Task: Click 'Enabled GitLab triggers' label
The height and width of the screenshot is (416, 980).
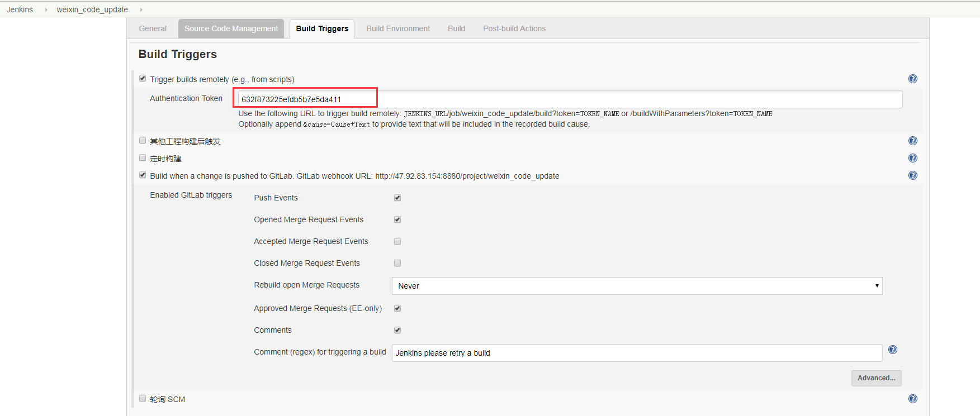Action: tap(191, 195)
